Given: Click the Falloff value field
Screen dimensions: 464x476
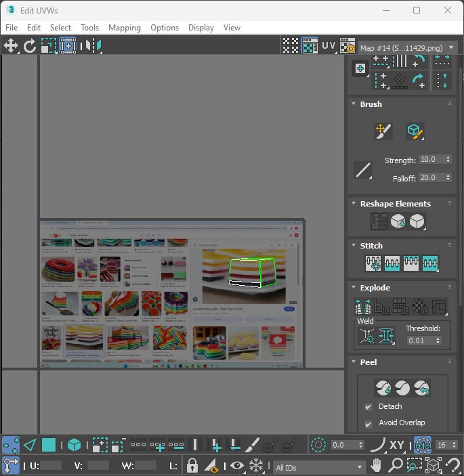Looking at the screenshot, I should [431, 177].
